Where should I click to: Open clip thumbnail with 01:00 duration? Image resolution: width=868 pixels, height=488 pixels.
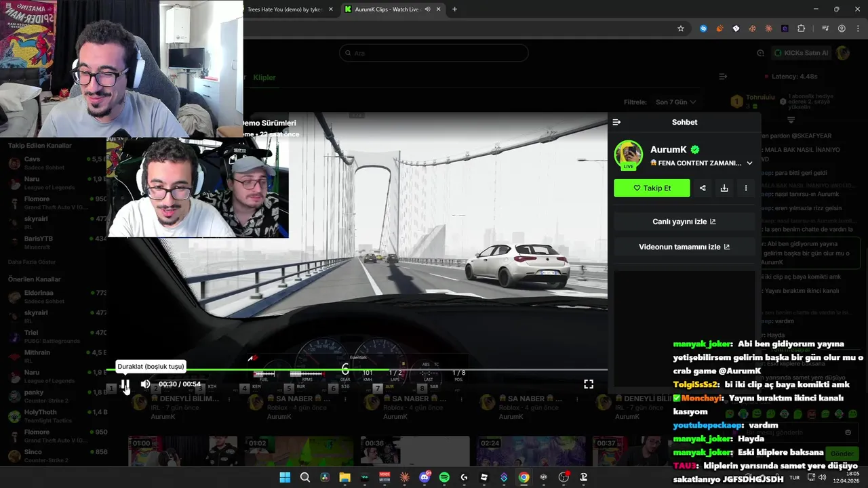coord(182,451)
